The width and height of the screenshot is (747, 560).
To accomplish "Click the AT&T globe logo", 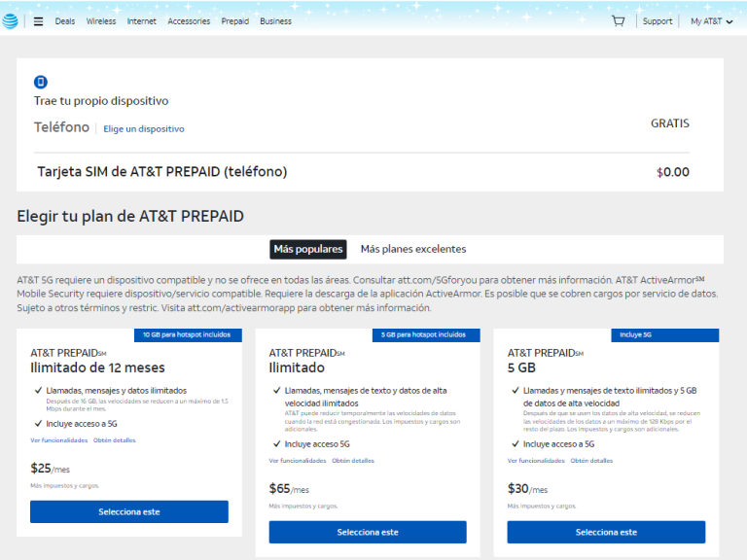I will (x=11, y=21).
